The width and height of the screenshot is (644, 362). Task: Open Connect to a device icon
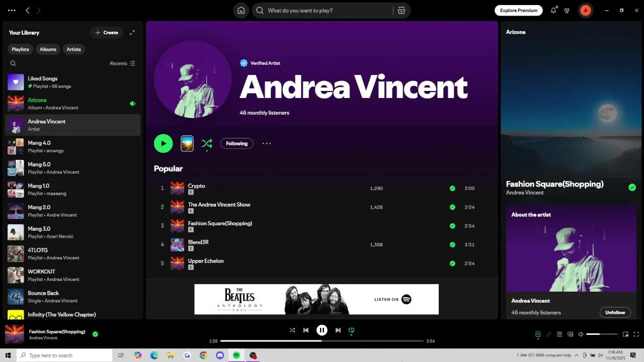570,334
